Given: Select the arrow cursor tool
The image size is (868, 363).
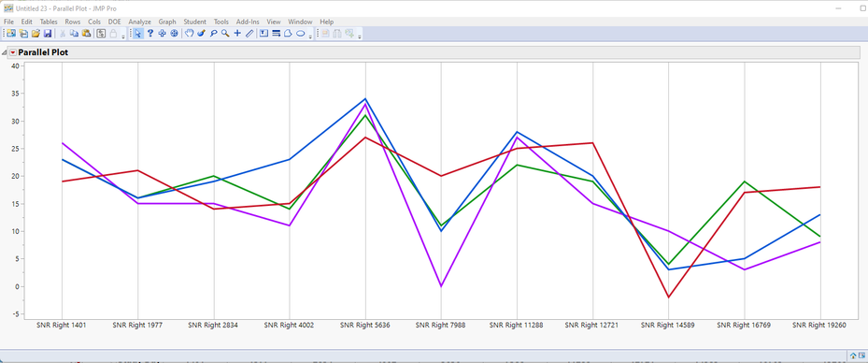Looking at the screenshot, I should point(138,34).
